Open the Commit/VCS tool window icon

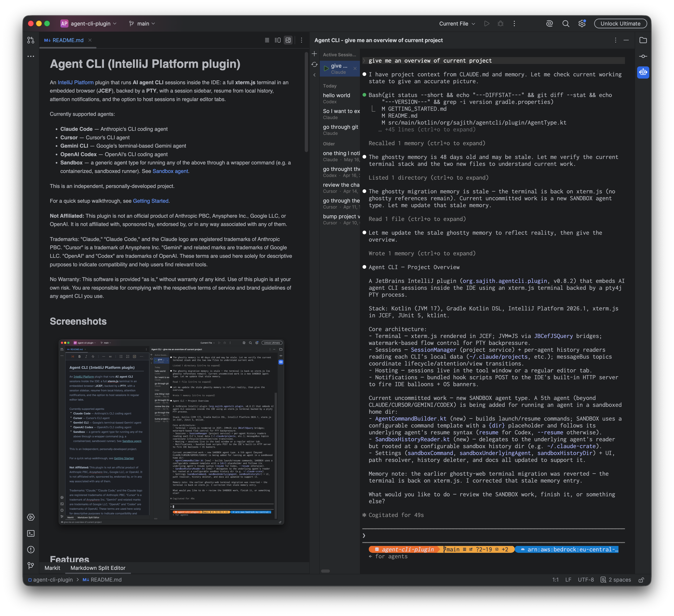31,40
